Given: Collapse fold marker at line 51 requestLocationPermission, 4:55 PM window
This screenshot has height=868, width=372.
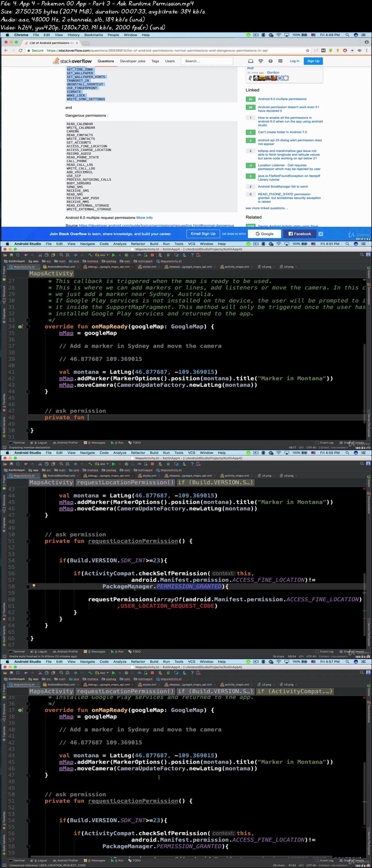Looking at the screenshot, I should tap(28, 541).
